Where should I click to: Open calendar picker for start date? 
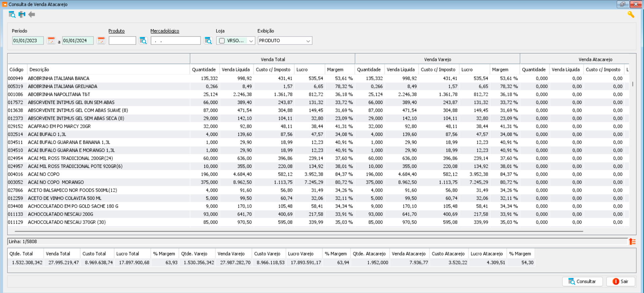tap(51, 41)
